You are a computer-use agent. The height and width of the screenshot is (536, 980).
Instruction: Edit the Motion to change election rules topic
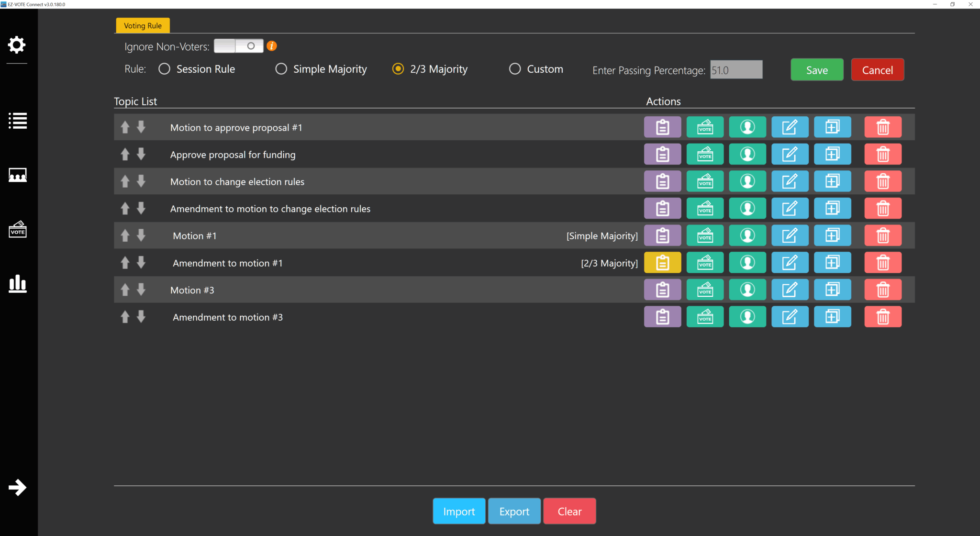(790, 181)
